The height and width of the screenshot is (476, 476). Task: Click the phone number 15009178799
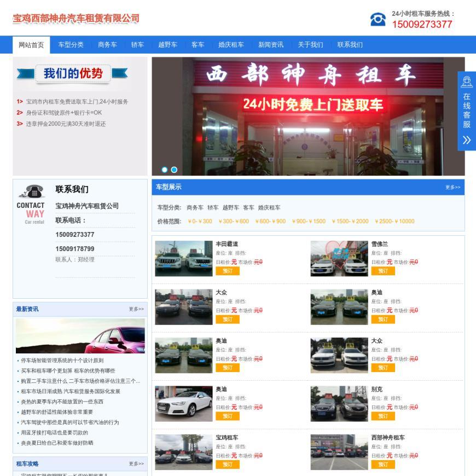click(74, 249)
